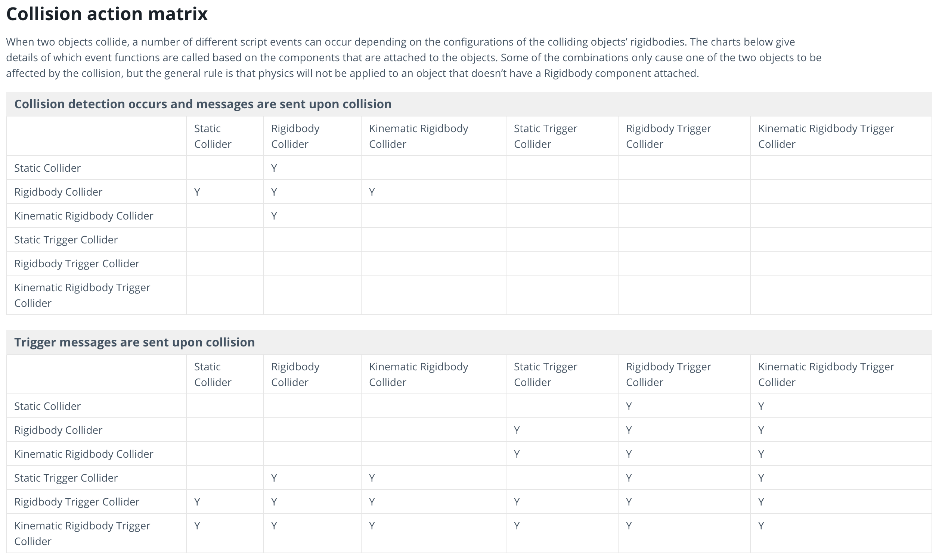Click Kinematic Rigidbody Collider column header in collision detection table
The image size is (942, 560).
point(418,136)
